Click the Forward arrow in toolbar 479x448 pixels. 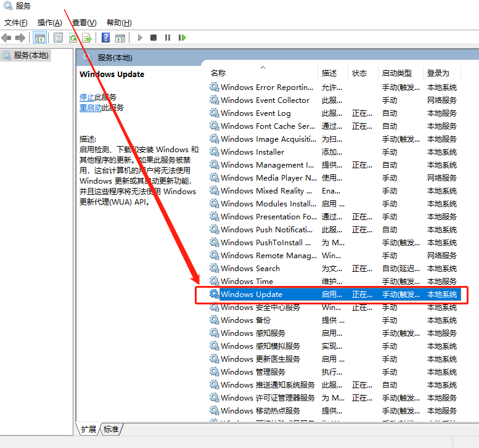(x=20, y=38)
